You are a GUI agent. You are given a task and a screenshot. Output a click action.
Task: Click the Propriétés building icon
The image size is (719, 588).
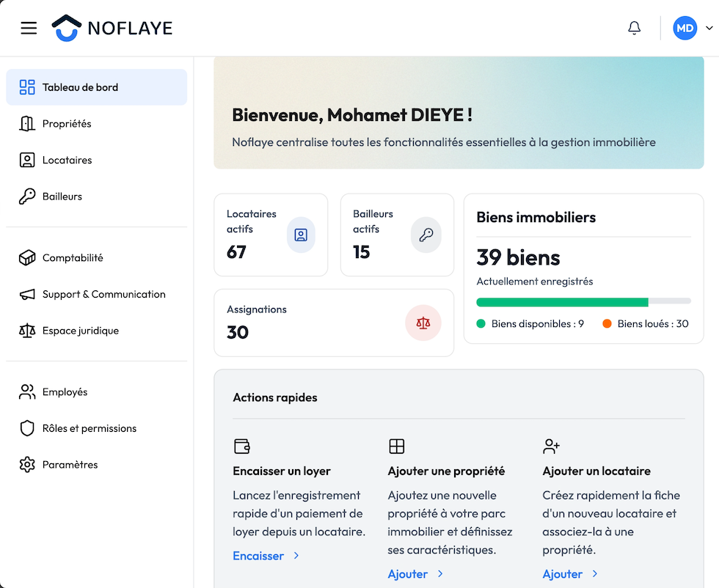point(27,124)
